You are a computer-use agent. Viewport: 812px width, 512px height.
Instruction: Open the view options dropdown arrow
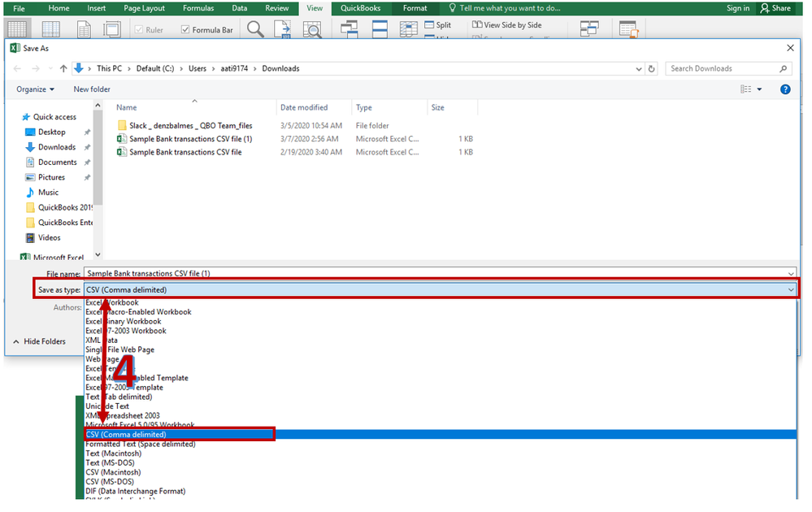759,89
